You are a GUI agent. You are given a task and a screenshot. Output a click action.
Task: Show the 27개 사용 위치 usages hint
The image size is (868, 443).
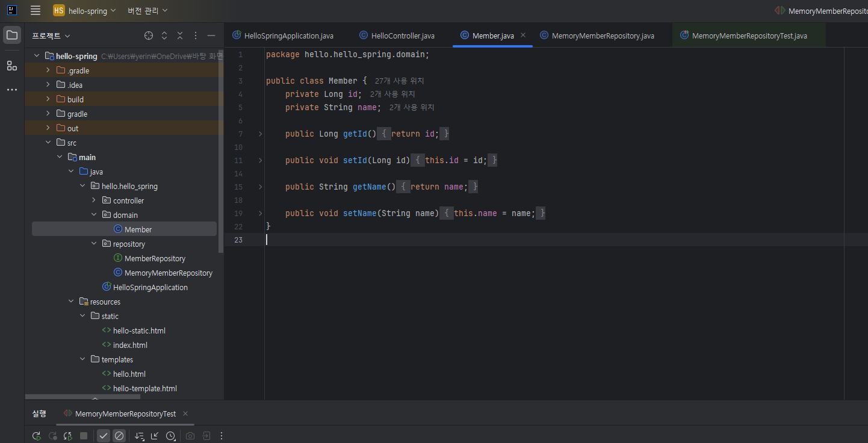click(x=399, y=81)
